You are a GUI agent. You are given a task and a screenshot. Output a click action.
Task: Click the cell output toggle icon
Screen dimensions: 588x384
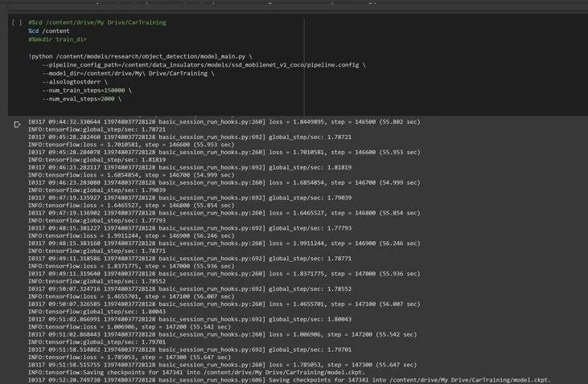[17, 125]
